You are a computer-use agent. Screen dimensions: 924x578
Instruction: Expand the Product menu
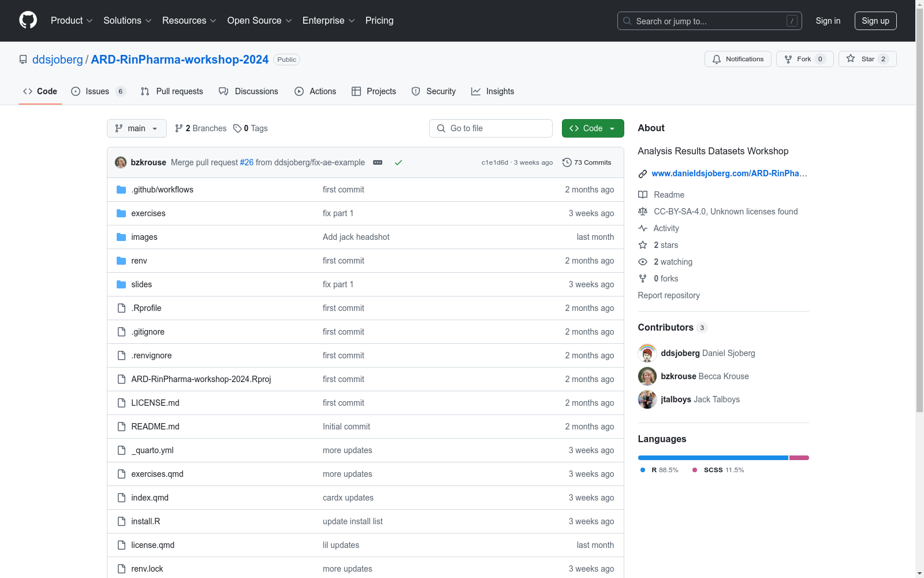pyautogui.click(x=72, y=21)
